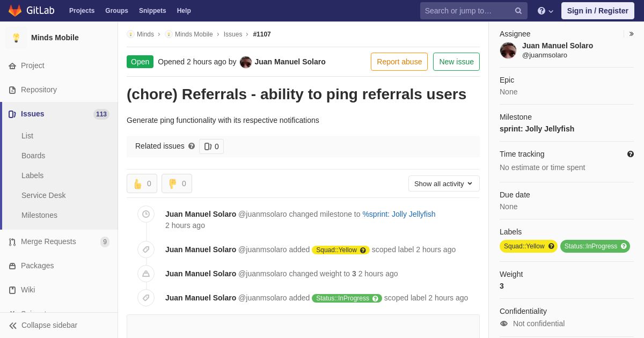
Task: Click author avatar next to Opened by
Action: tap(246, 62)
